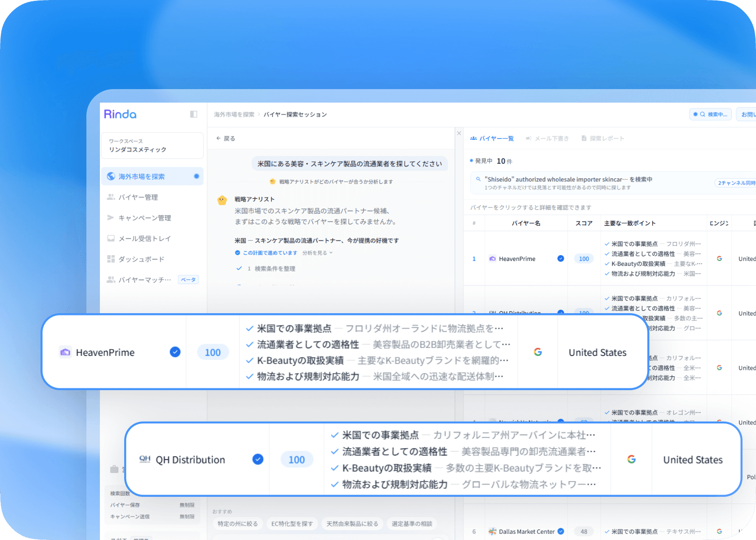
Task: Click the blue check beside この計画で進めています
Action: click(238, 253)
